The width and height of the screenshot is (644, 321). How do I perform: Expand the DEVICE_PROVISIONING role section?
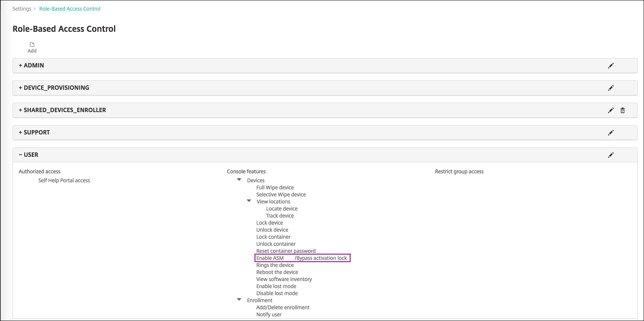[21, 88]
